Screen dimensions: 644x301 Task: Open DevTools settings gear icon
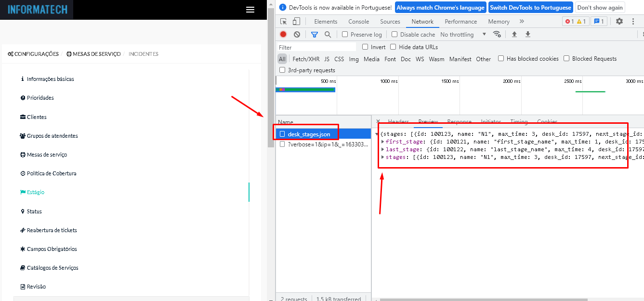point(619,21)
